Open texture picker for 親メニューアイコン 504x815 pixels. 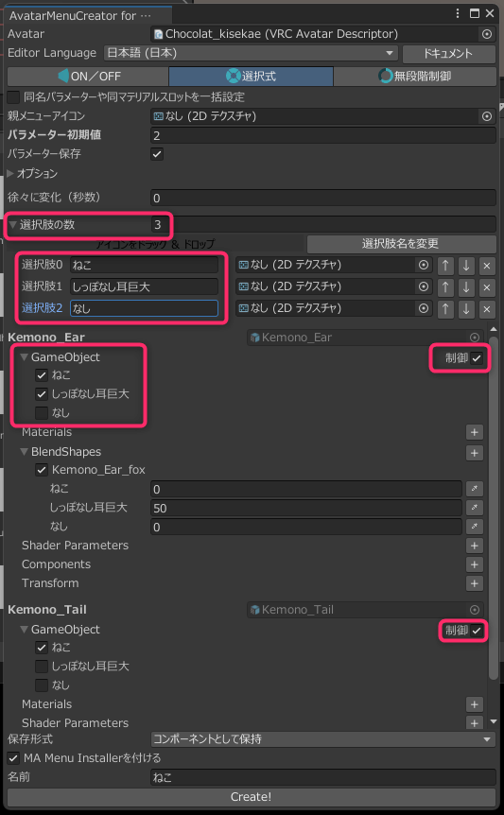[x=487, y=116]
